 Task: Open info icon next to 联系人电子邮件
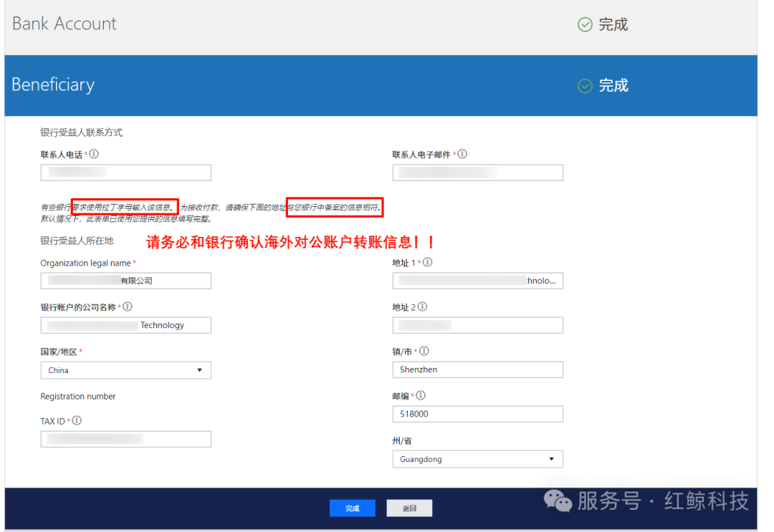tap(462, 155)
